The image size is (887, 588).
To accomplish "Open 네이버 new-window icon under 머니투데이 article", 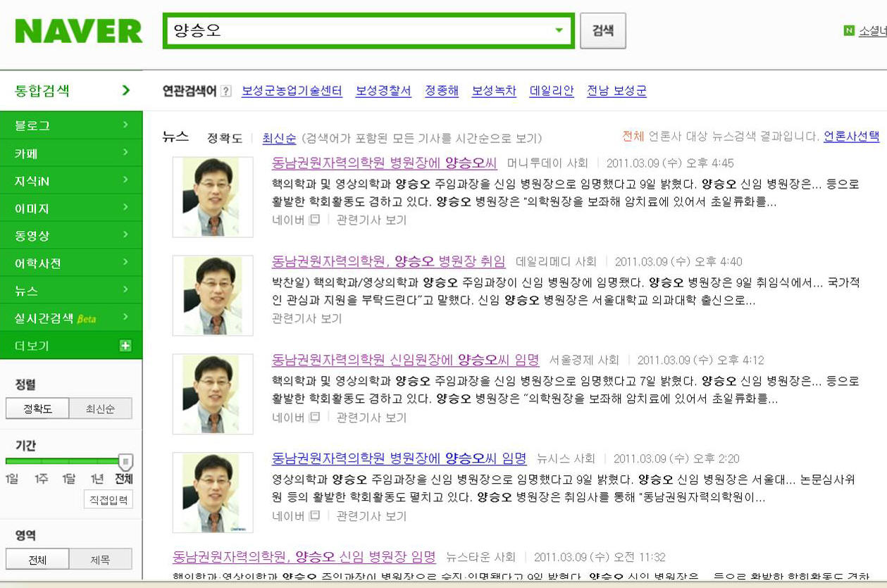I will [x=315, y=220].
